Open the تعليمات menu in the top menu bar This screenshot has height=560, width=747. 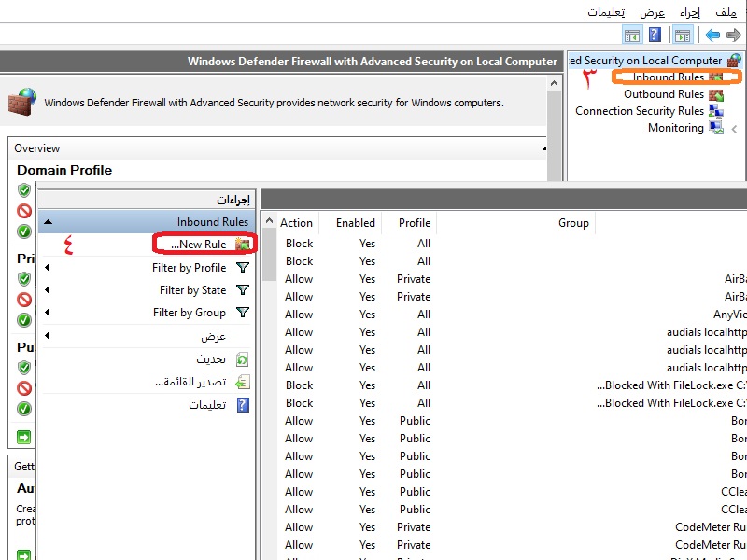(x=606, y=12)
